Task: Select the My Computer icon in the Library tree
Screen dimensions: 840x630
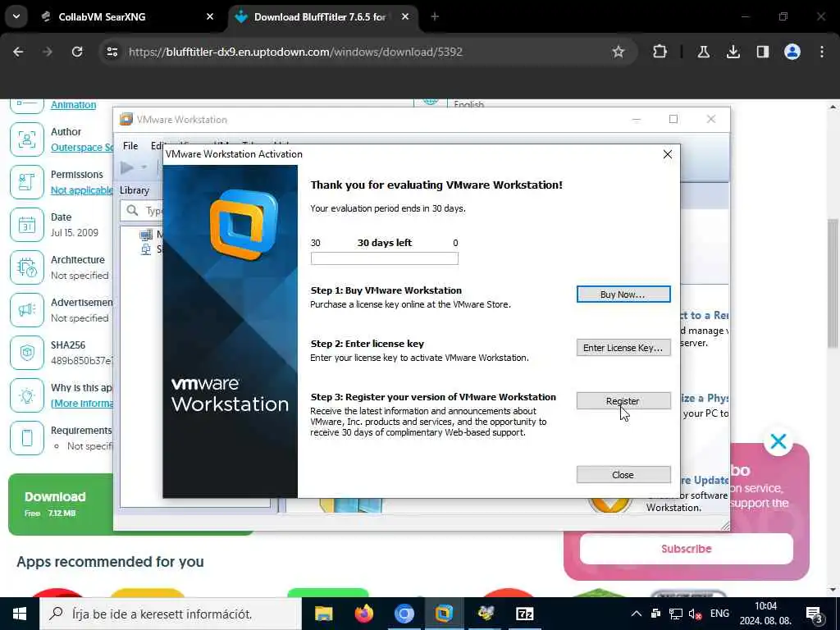Action: coord(146,235)
